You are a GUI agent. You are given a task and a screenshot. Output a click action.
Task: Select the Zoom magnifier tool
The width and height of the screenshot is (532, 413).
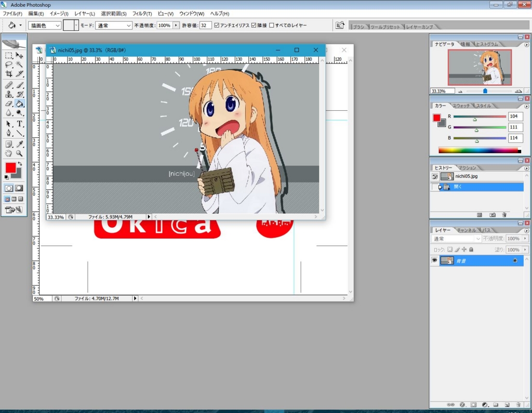coord(19,153)
